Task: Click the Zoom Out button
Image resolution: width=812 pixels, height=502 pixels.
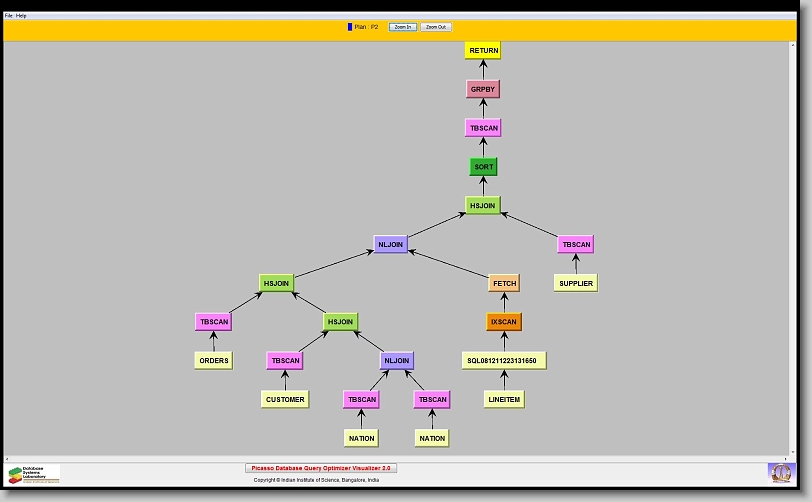Action: (436, 27)
